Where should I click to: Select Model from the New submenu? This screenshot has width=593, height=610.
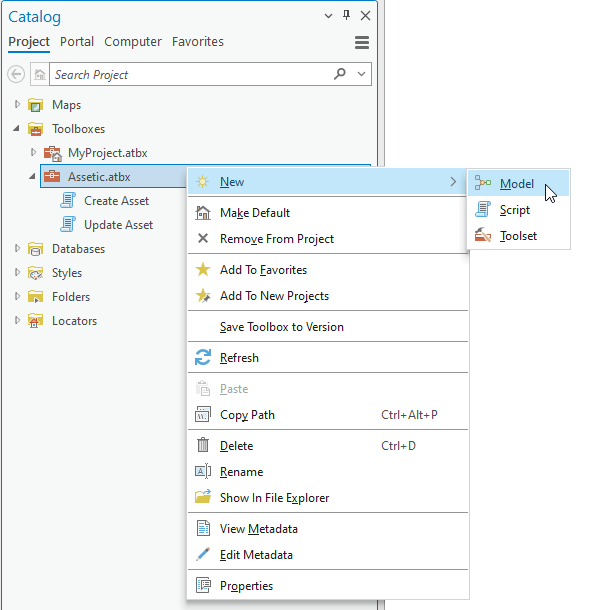[518, 183]
